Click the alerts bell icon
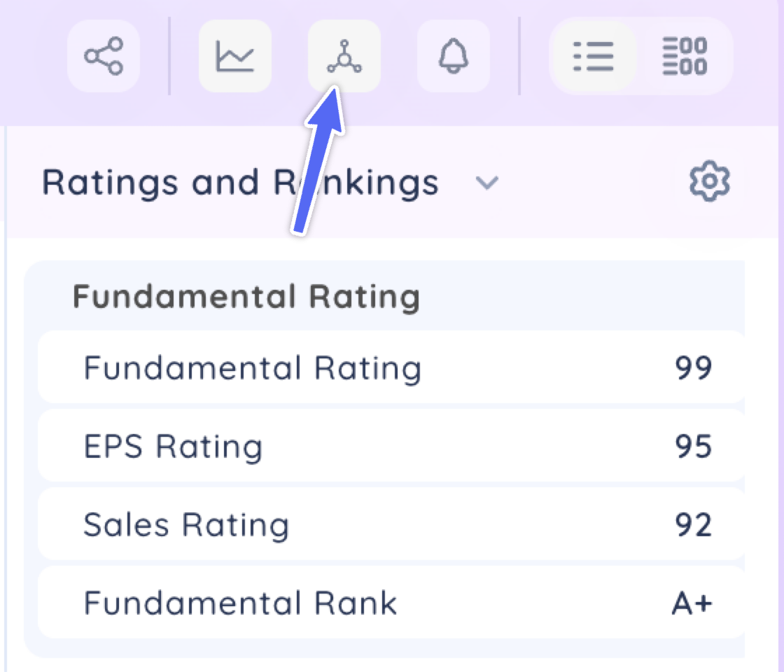 454,56
